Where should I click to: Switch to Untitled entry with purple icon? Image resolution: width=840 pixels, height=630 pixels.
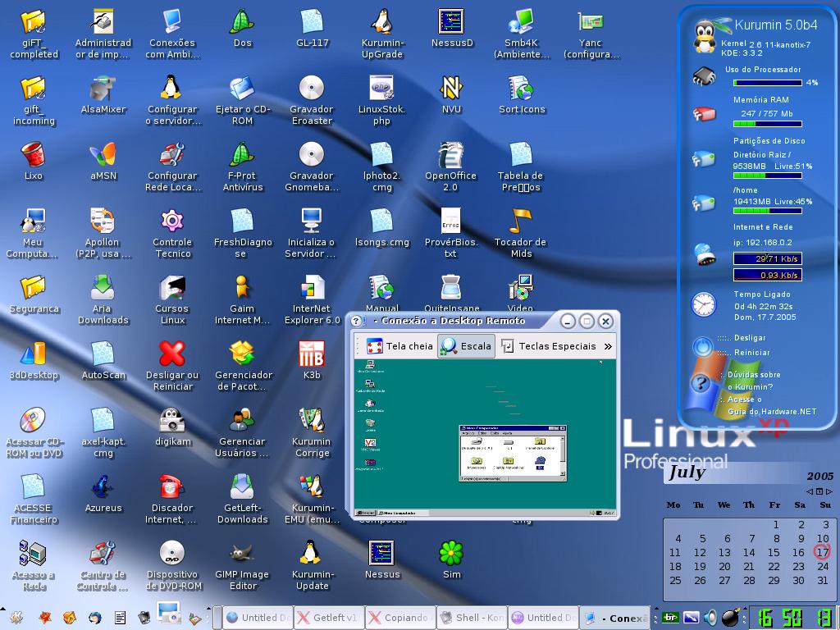coord(543,618)
